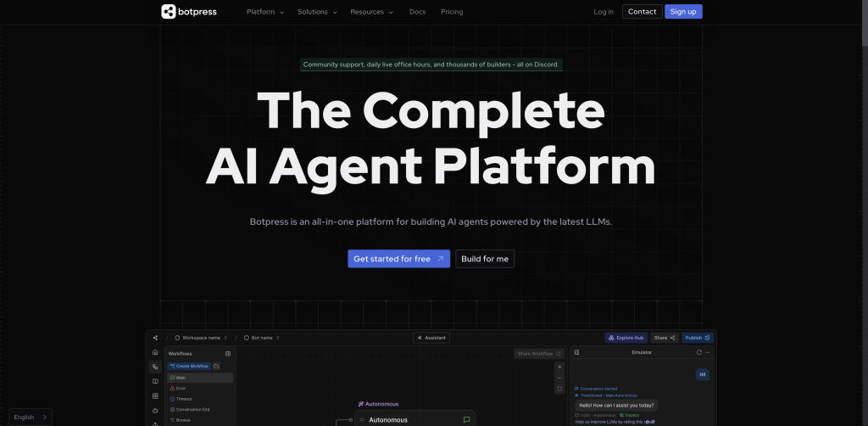The image size is (868, 426).
Task: Click the Workflows panel heading
Action: (x=180, y=353)
